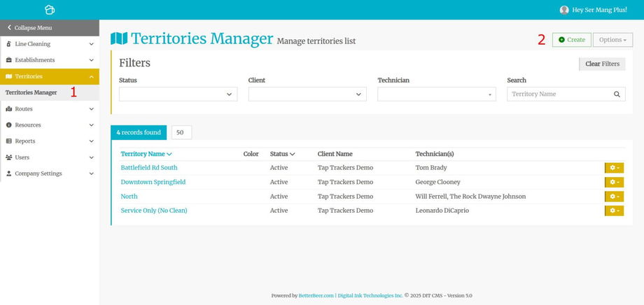Viewport: 644px width, 305px height.
Task: Click the Territory Name search field
Action: click(x=559, y=94)
